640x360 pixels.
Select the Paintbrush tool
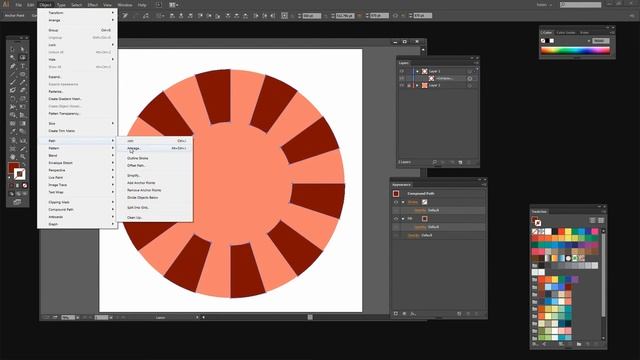(13, 82)
